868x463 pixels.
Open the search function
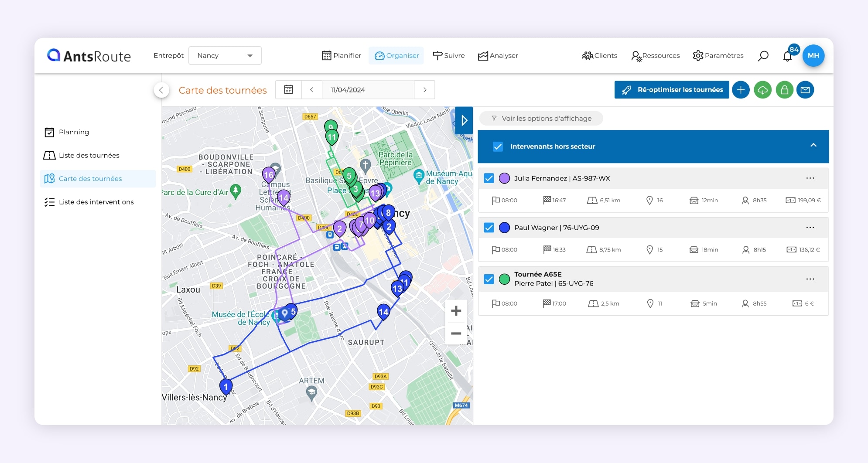(763, 55)
